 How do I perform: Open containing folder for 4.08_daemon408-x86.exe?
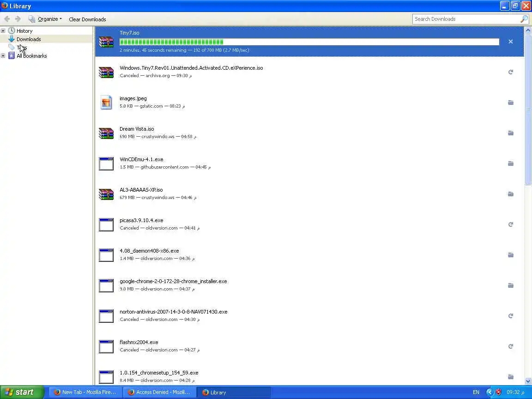[510, 255]
